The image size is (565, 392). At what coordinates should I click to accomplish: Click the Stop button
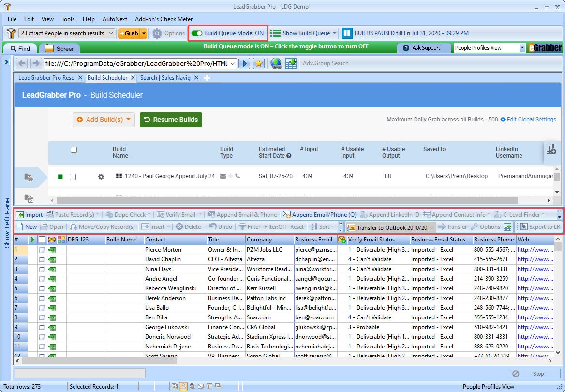[535, 374]
